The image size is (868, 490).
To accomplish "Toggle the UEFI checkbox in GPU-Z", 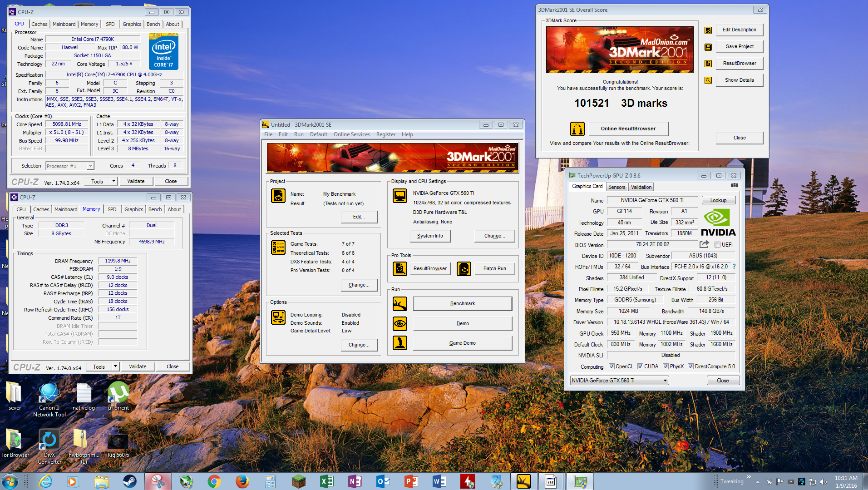I will (x=718, y=245).
